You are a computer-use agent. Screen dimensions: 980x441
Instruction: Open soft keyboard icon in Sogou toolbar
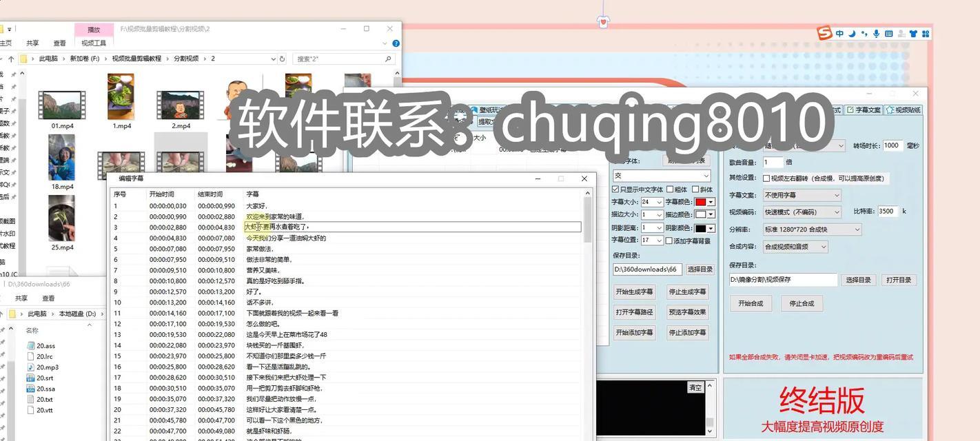tap(889, 33)
